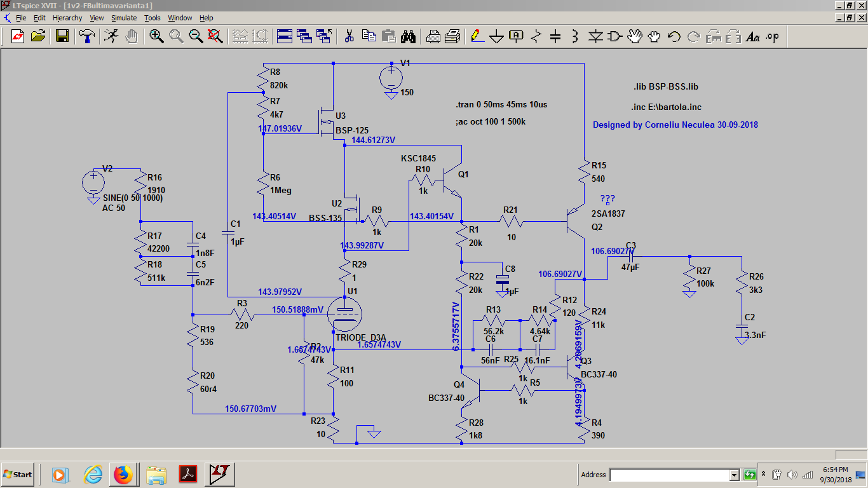This screenshot has width=868, height=488.
Task: Select the Draw Wire pencil tool
Action: [477, 36]
